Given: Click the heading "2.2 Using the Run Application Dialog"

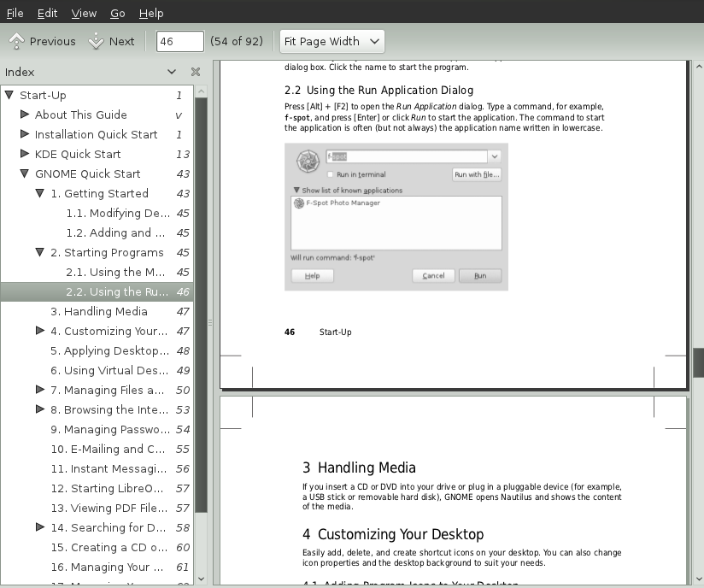Looking at the screenshot, I should pos(379,91).
